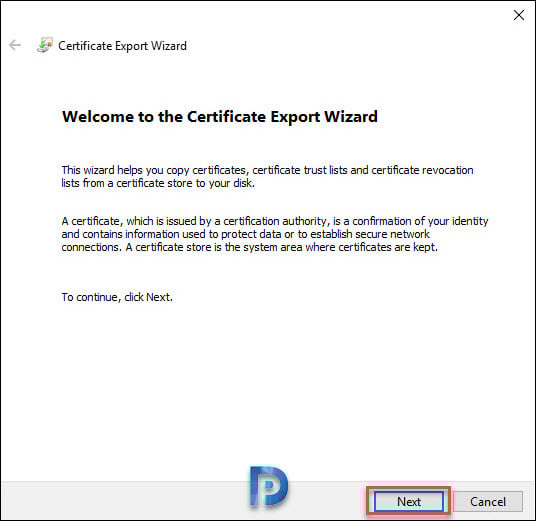
Task: Click the line starting 'and contains information used'
Action: tap(245, 234)
